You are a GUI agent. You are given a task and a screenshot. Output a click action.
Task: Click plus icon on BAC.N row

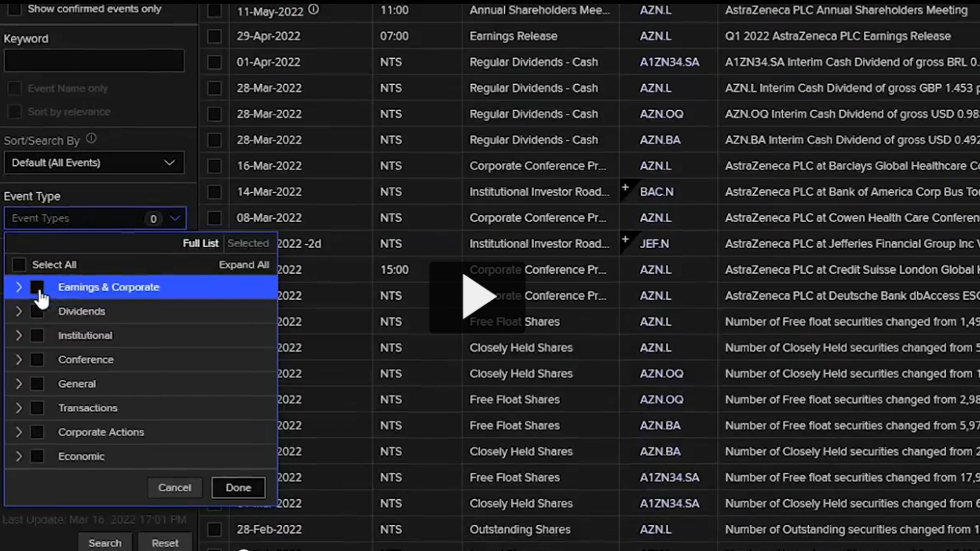(626, 188)
